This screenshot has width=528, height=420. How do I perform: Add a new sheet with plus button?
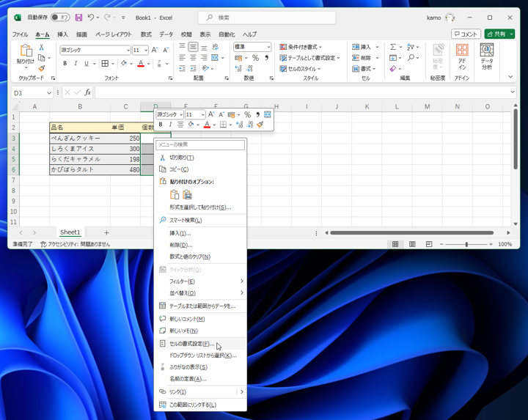pyautogui.click(x=106, y=232)
